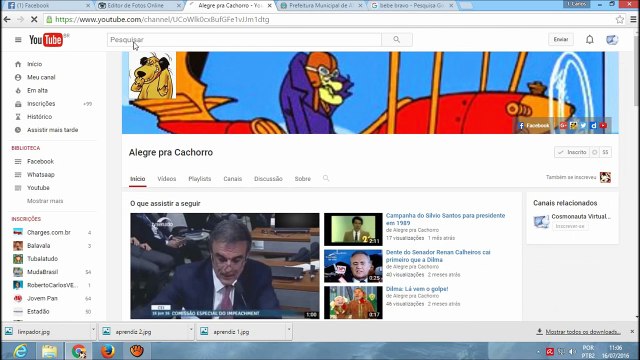The width and height of the screenshot is (640, 360).
Task: Click the Meu canal icon
Action: coord(18,77)
